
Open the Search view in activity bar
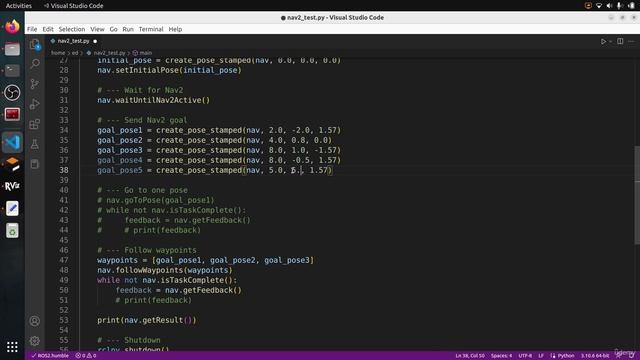35,64
